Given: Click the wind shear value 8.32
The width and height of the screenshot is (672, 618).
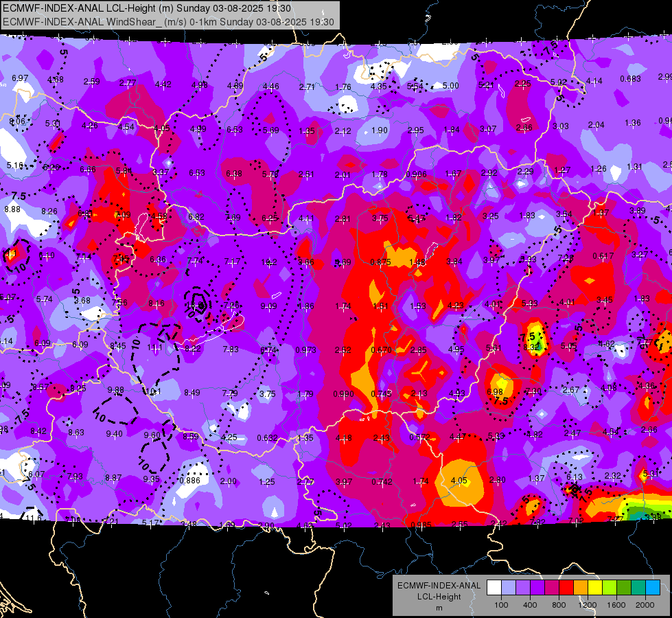Looking at the screenshot, I should (x=531, y=347).
